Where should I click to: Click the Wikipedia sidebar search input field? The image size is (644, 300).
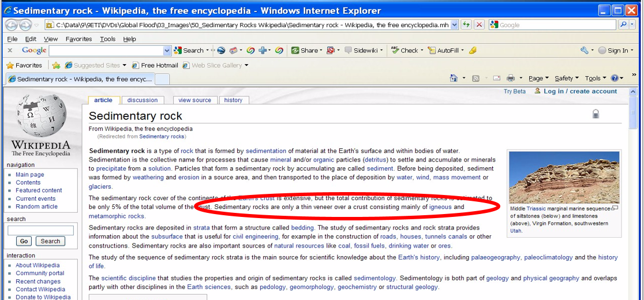coord(40,230)
